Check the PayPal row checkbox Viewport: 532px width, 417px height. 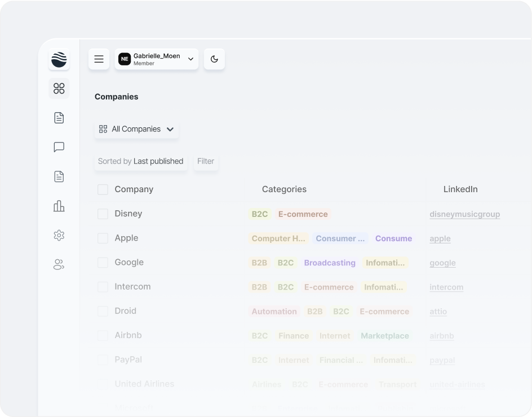tap(103, 360)
